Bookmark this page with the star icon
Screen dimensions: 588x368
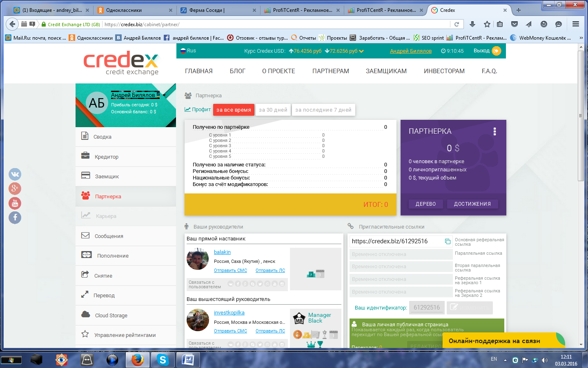pyautogui.click(x=487, y=24)
